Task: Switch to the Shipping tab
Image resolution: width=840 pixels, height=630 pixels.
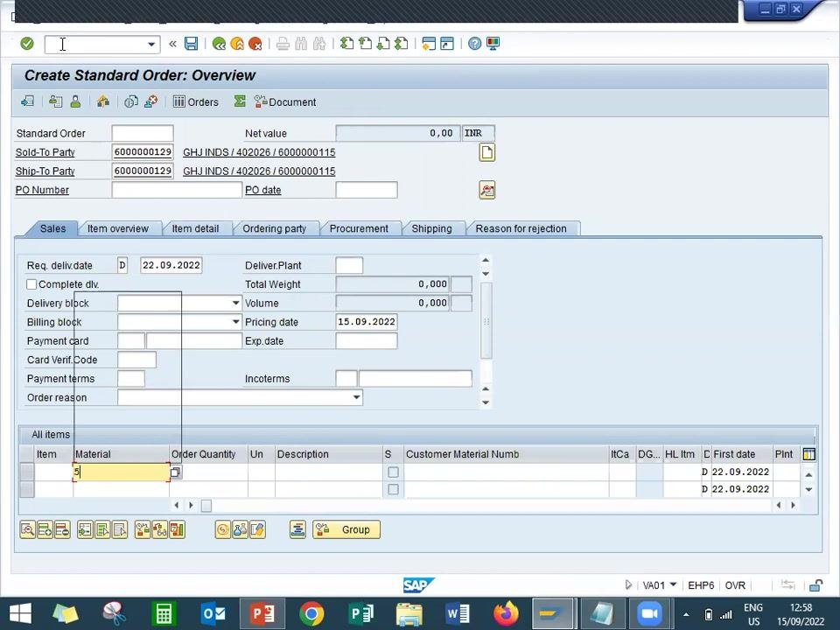Action: tap(431, 228)
